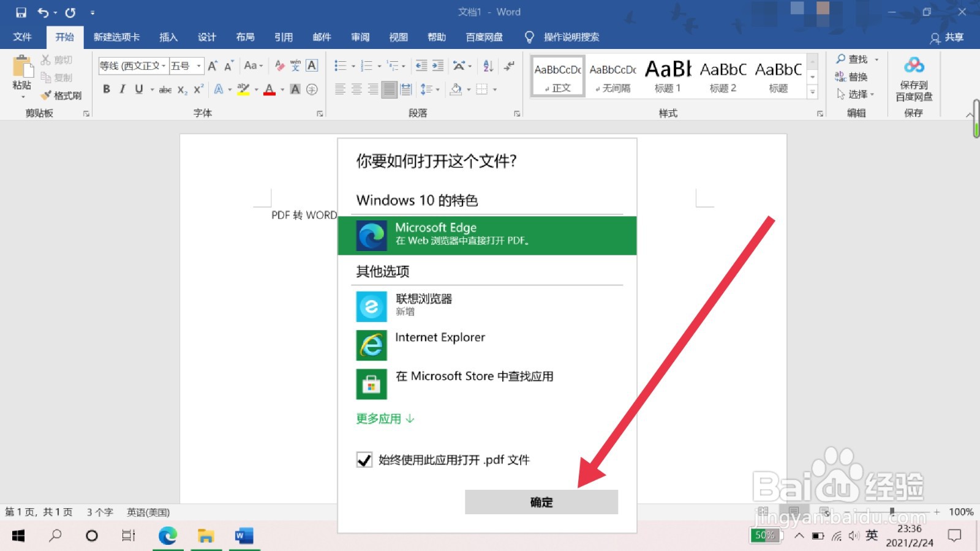This screenshot has width=980, height=551.
Task: Click 查找 (Find) in the Editing group
Action: 853,59
